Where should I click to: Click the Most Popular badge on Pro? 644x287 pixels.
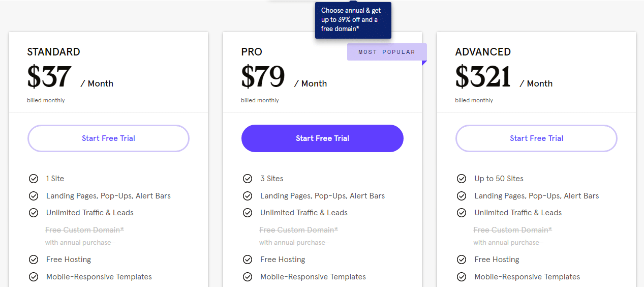coord(387,52)
